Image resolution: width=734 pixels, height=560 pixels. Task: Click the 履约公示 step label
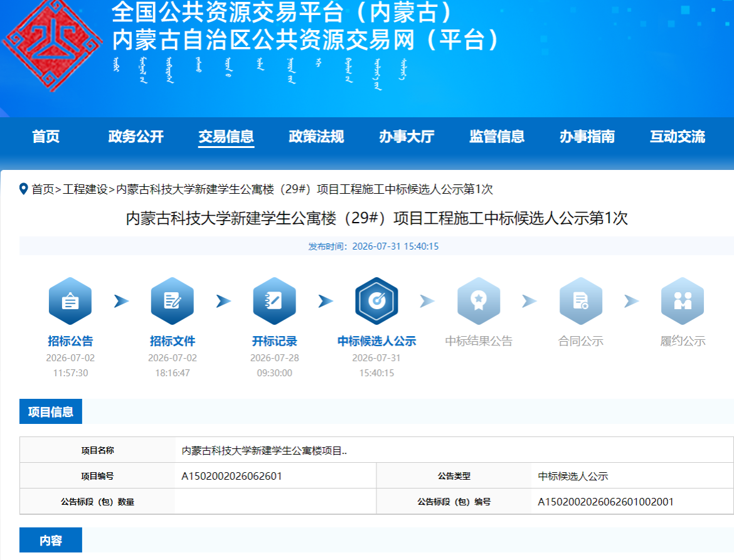pyautogui.click(x=683, y=341)
